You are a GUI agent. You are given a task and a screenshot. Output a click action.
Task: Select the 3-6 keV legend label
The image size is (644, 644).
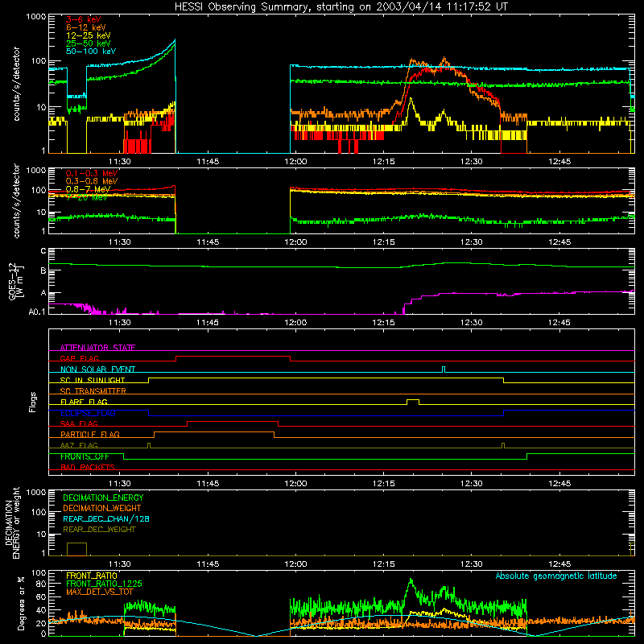point(83,19)
